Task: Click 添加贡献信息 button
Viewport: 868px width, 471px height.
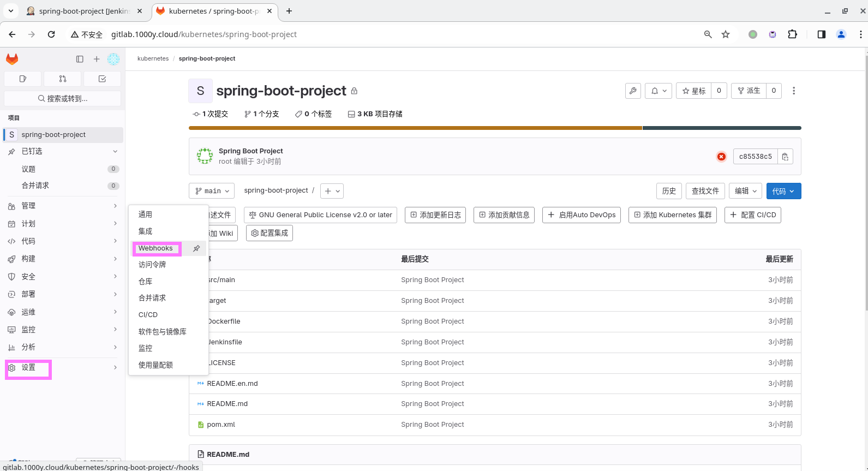Action: (x=504, y=215)
